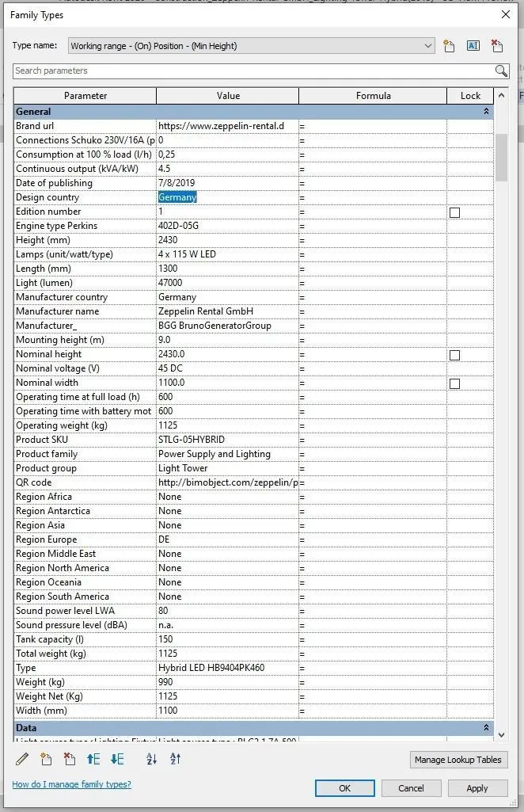Click the New Parameter icon at bottom
524x812 pixels.
(x=46, y=759)
